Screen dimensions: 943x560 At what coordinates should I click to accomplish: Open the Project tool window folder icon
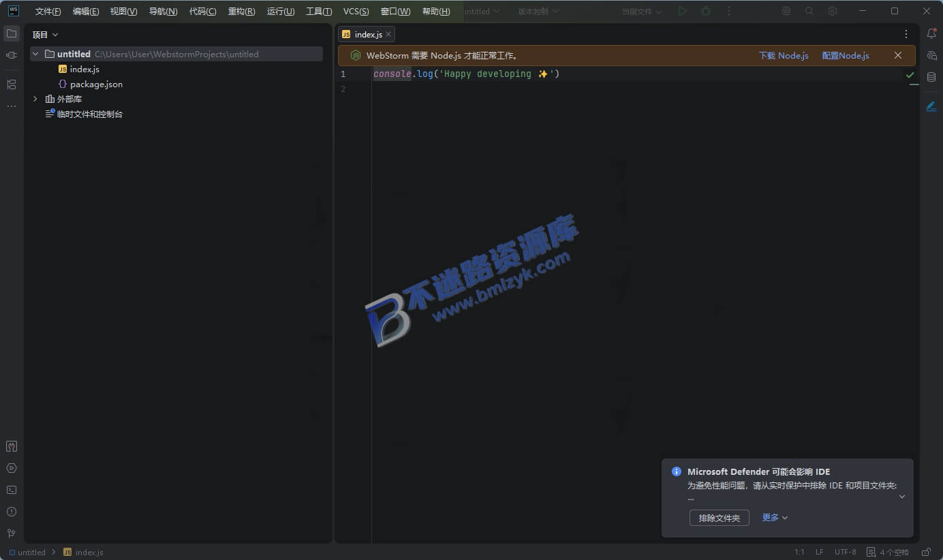(12, 33)
